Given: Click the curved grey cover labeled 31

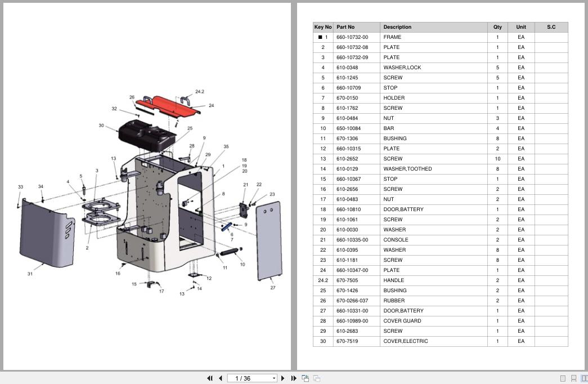Looking at the screenshot, I should coord(47,233).
